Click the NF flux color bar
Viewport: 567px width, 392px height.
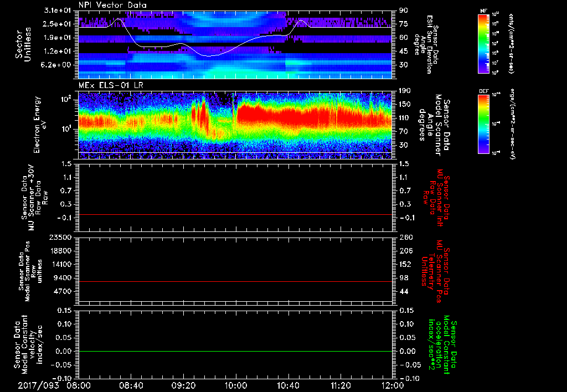484,43
